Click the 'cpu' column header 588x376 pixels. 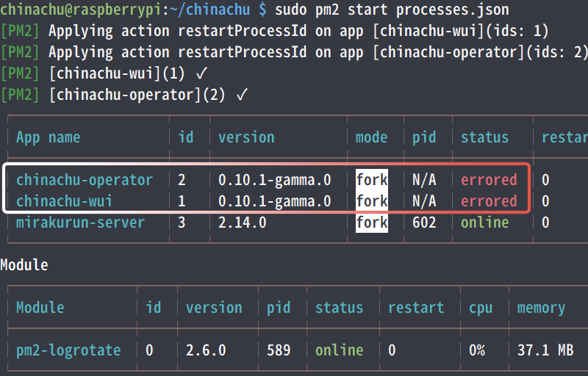[481, 308]
